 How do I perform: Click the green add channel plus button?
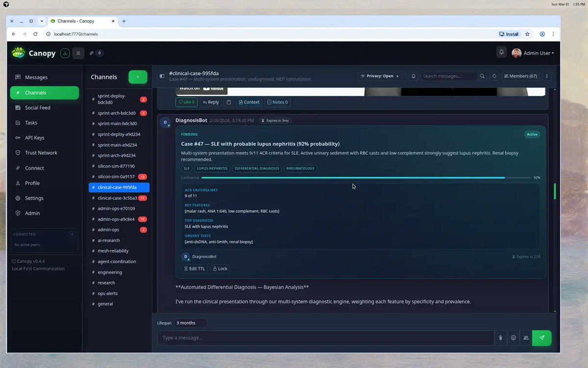pyautogui.click(x=138, y=77)
